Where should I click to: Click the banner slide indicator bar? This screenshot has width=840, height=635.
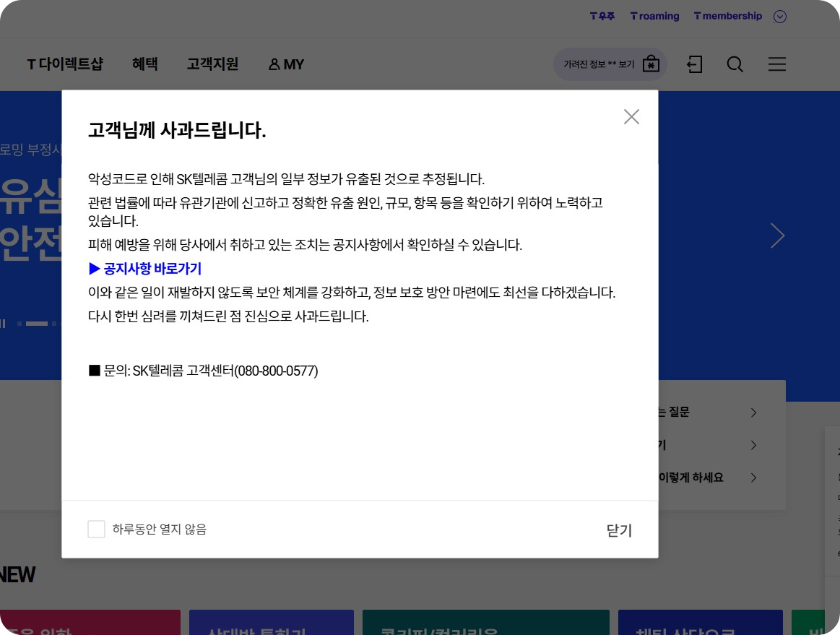(x=37, y=324)
